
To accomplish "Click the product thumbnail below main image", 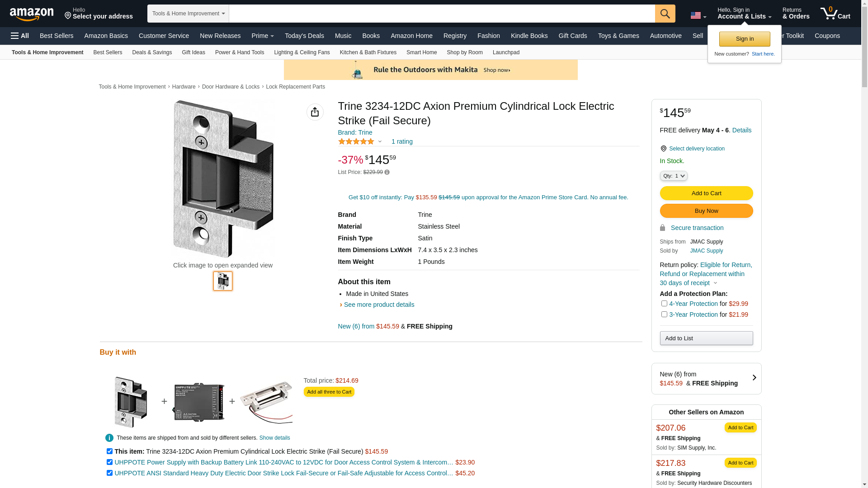I will pyautogui.click(x=223, y=281).
